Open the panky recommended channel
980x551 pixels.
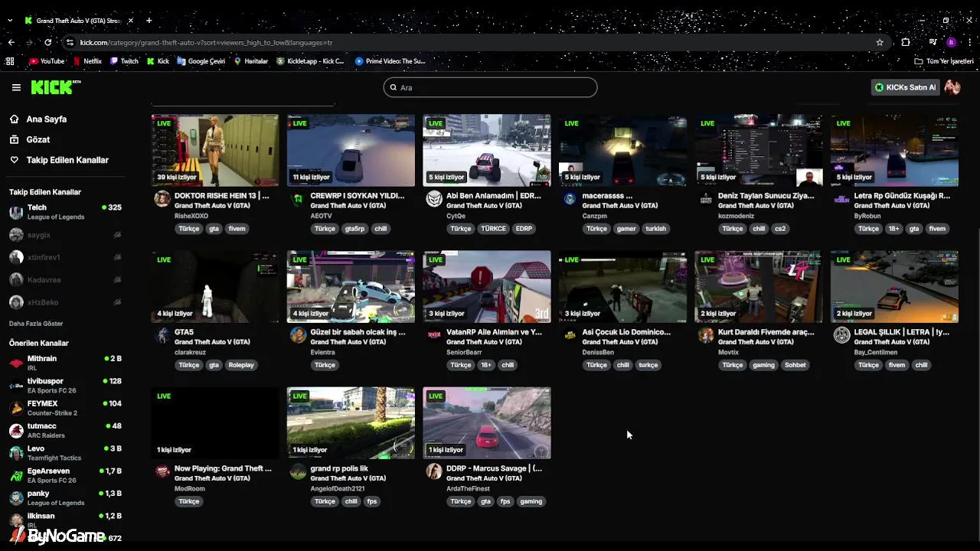(65, 498)
